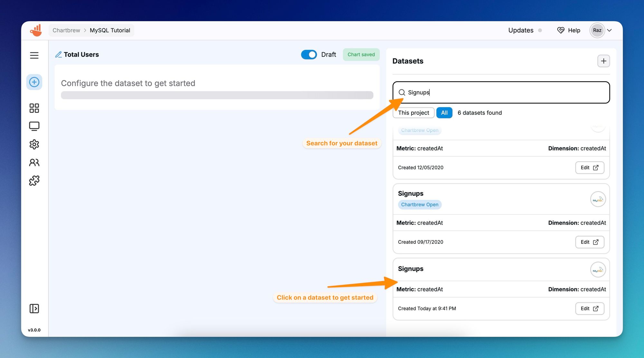
Task: Expand the sidebar panel icon
Action: pos(34,308)
